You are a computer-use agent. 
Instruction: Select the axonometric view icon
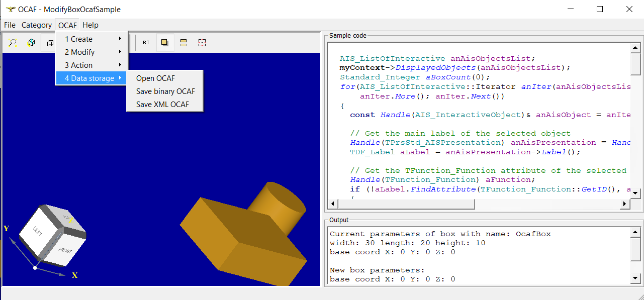click(x=31, y=43)
